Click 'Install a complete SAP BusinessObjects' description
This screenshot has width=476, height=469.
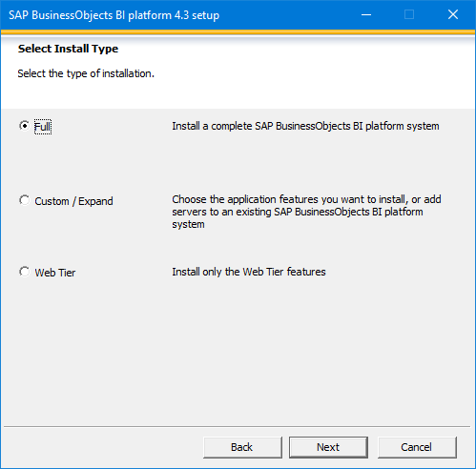point(305,126)
